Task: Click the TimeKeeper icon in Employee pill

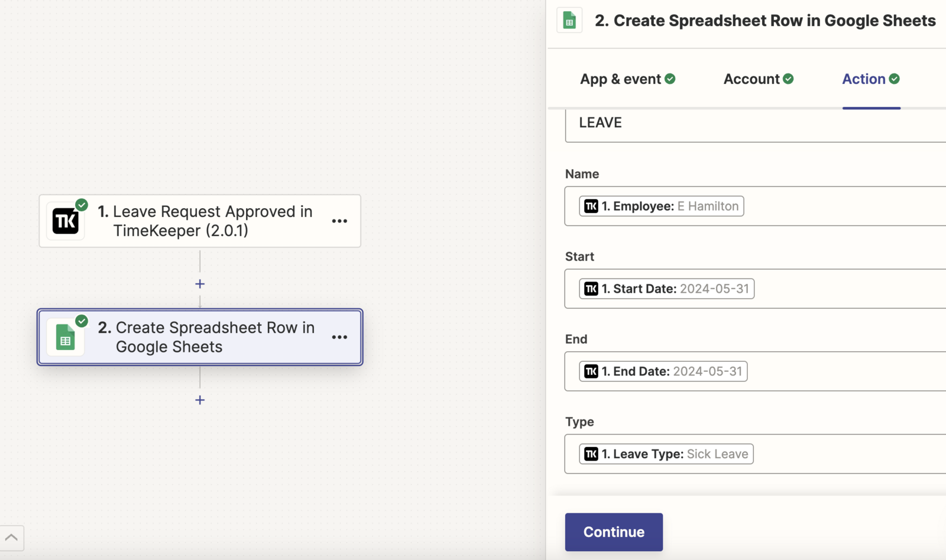Action: pos(591,206)
